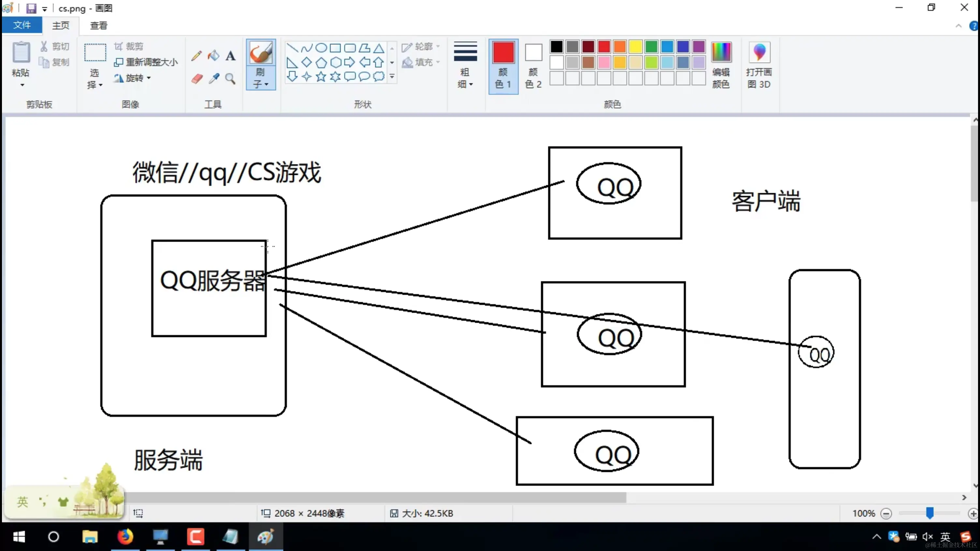Select the Text tool

[x=231, y=56]
